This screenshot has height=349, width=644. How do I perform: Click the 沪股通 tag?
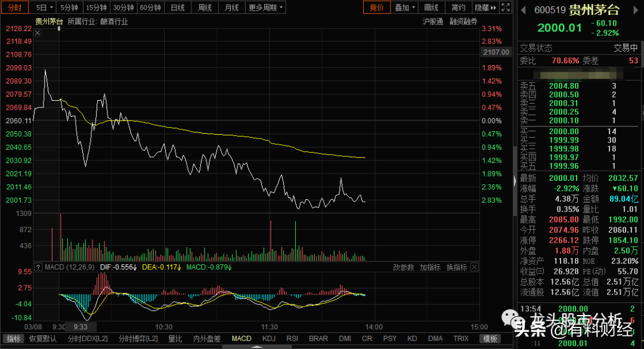433,21
